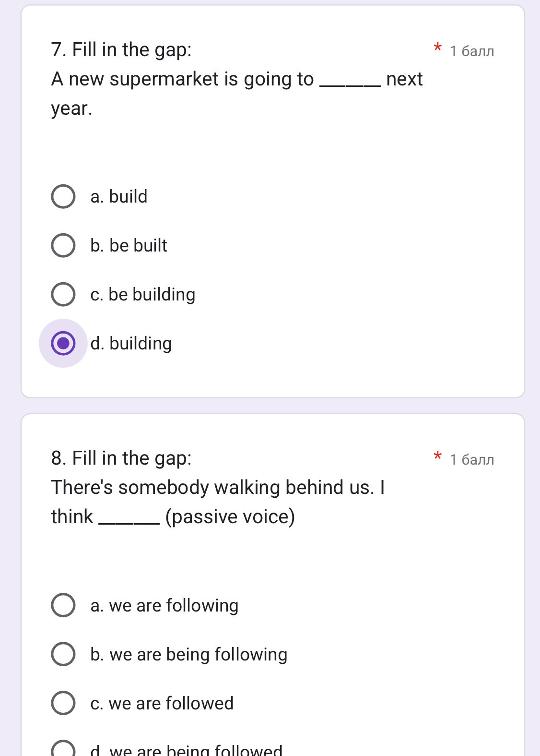Image resolution: width=540 pixels, height=756 pixels.
Task: Click the "A new supermarket is going to" sentence
Action: tap(182, 79)
